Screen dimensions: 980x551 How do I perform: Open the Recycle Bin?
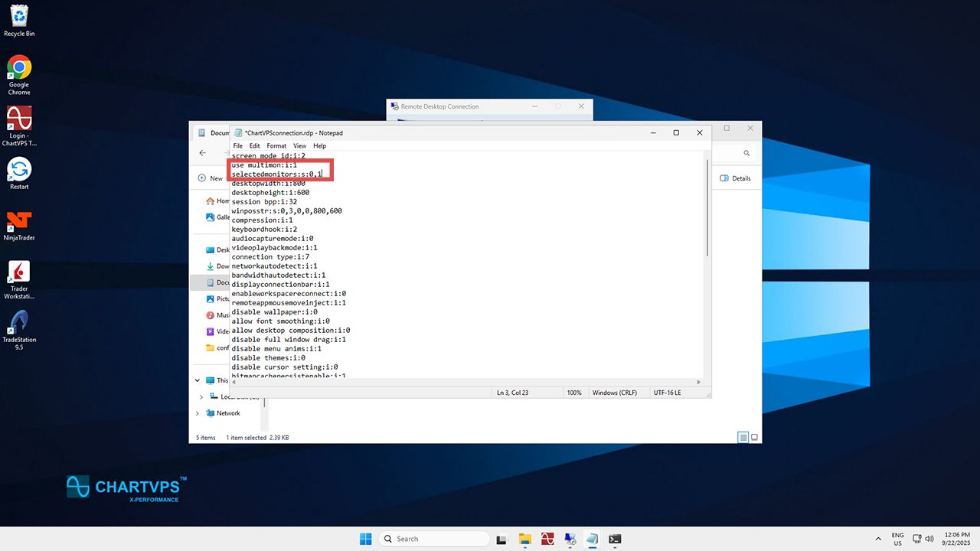point(19,17)
